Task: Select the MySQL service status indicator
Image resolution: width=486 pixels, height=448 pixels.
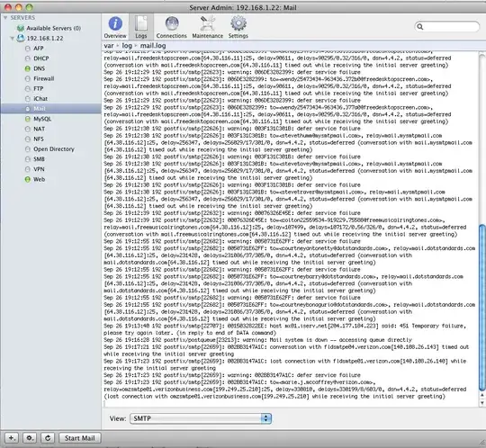Action: 28,119
